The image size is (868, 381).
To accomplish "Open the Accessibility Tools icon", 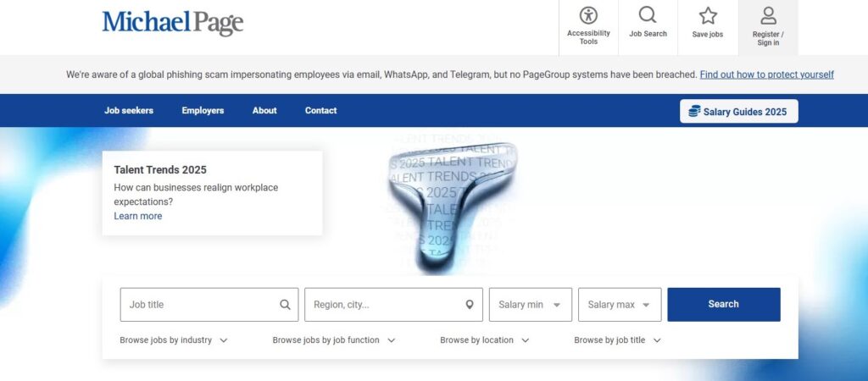I will pyautogui.click(x=588, y=15).
